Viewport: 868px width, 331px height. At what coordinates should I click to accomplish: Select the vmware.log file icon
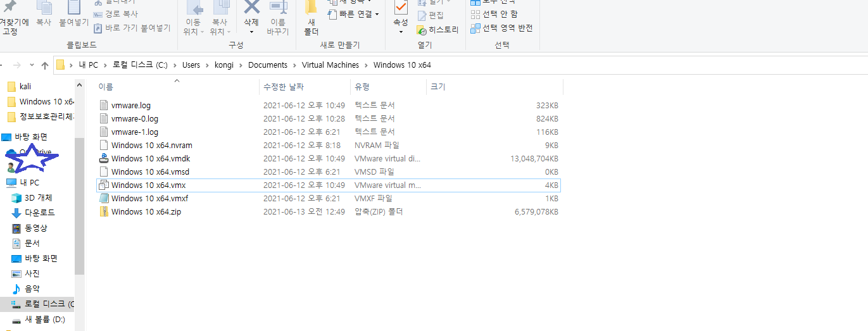[104, 105]
